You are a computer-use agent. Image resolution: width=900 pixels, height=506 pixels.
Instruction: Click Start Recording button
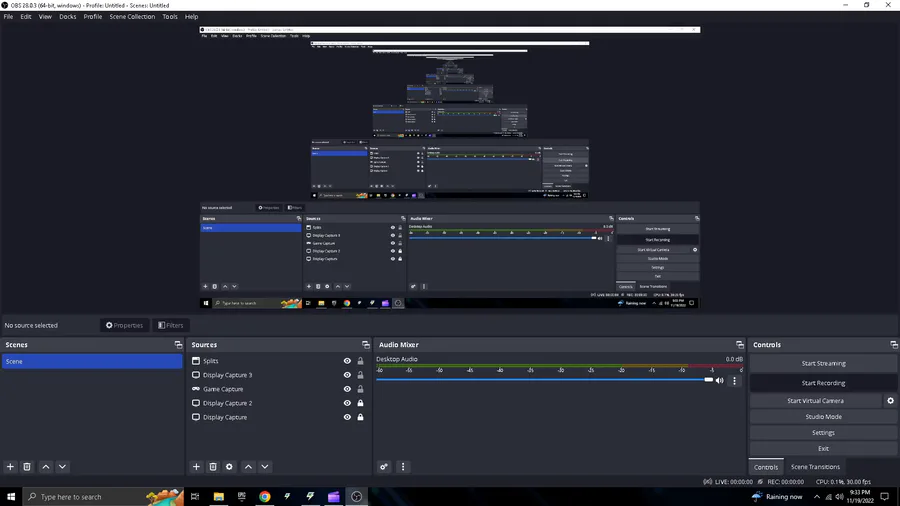[x=823, y=383]
